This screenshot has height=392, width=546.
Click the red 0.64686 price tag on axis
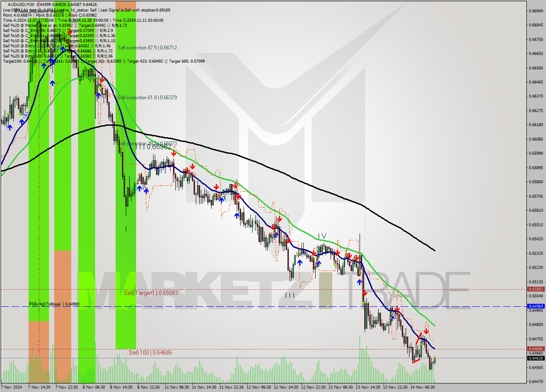[536, 349]
